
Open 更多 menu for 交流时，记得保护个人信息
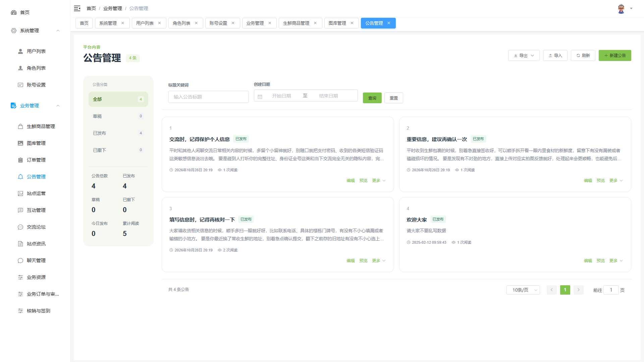click(379, 181)
